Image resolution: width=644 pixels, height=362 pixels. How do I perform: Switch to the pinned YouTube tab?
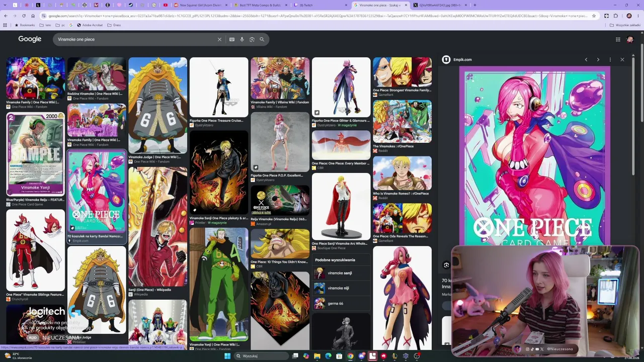pos(166,5)
